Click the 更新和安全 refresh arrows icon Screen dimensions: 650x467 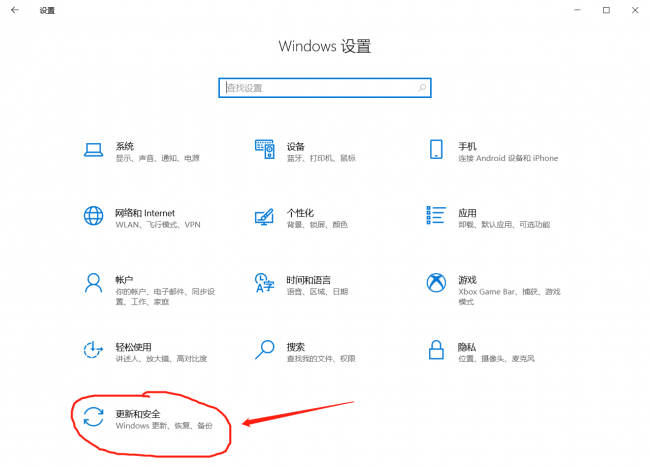click(x=93, y=417)
